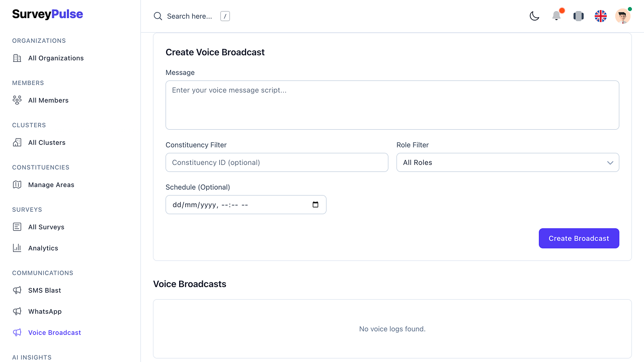Toggle dark mode moon icon
644x362 pixels.
(534, 16)
